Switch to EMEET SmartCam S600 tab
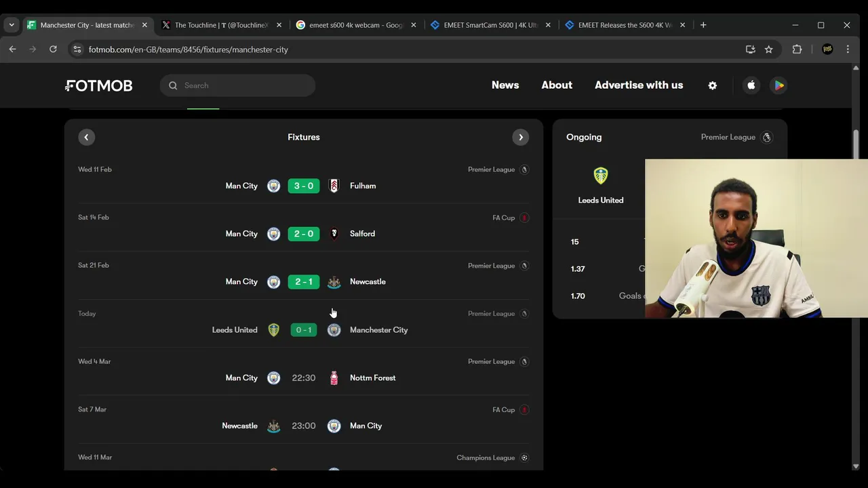 click(x=490, y=25)
